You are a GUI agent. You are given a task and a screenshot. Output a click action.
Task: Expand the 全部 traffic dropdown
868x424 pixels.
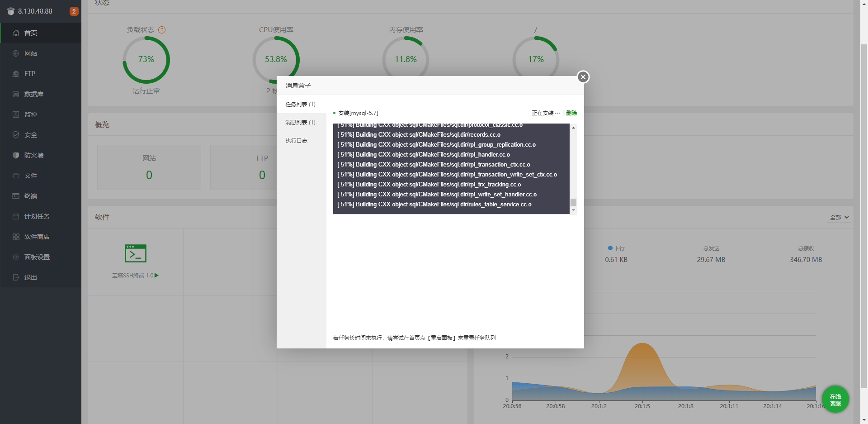(x=839, y=218)
